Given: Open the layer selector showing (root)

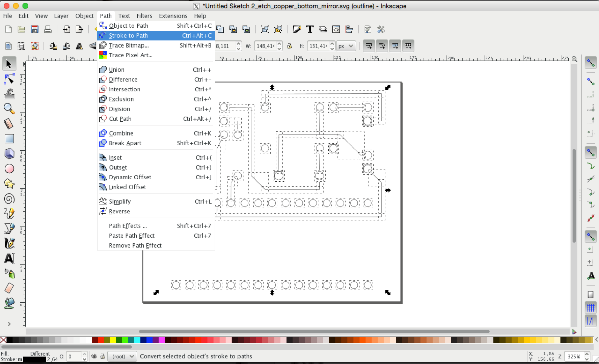Looking at the screenshot, I should (121, 356).
